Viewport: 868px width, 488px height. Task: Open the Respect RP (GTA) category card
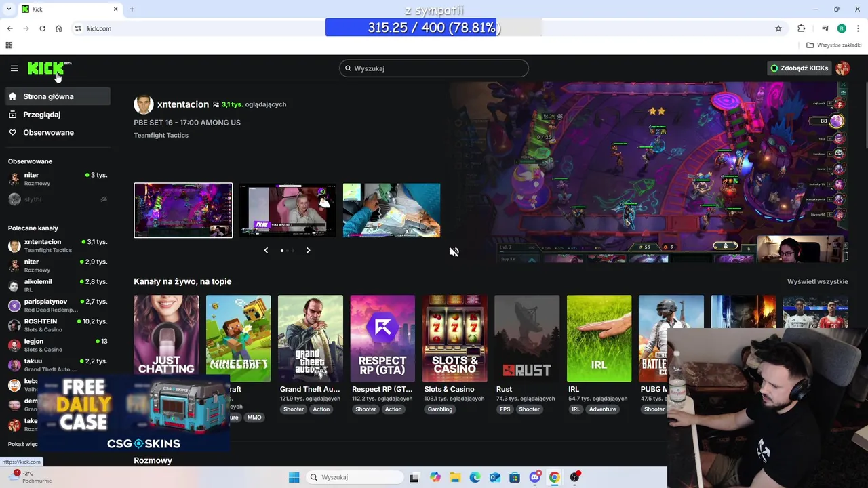pos(382,338)
